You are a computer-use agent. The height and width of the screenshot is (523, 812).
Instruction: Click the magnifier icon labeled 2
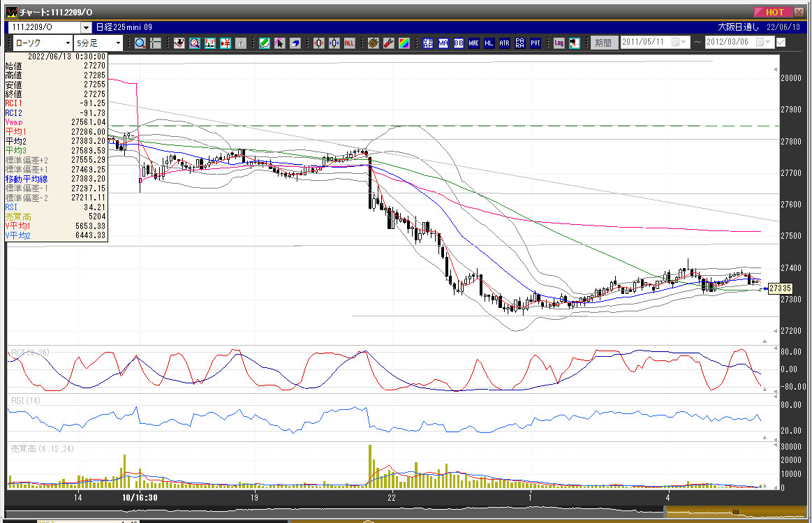coord(195,43)
